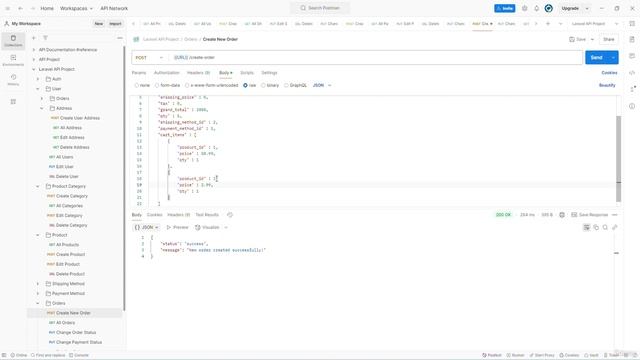Collapse the Address folder
This screenshot has width=640, height=360.
pyautogui.click(x=42, y=108)
